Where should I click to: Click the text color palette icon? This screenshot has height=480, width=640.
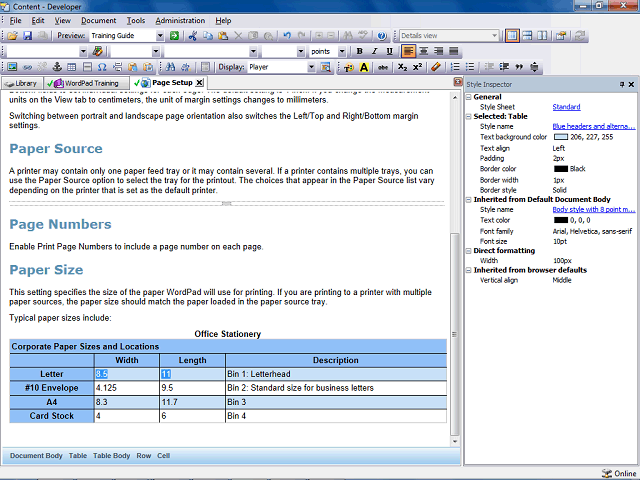(349, 67)
